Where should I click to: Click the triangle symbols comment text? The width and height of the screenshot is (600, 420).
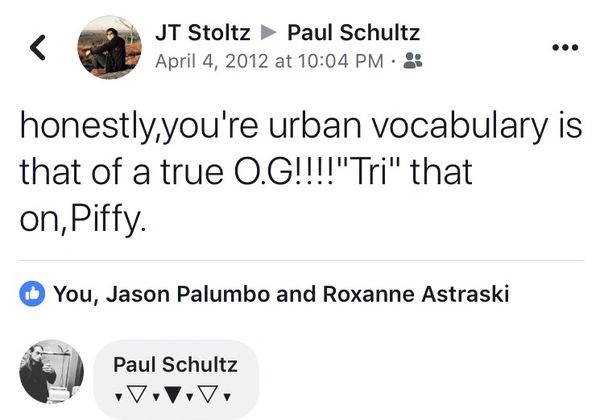pyautogui.click(x=173, y=391)
